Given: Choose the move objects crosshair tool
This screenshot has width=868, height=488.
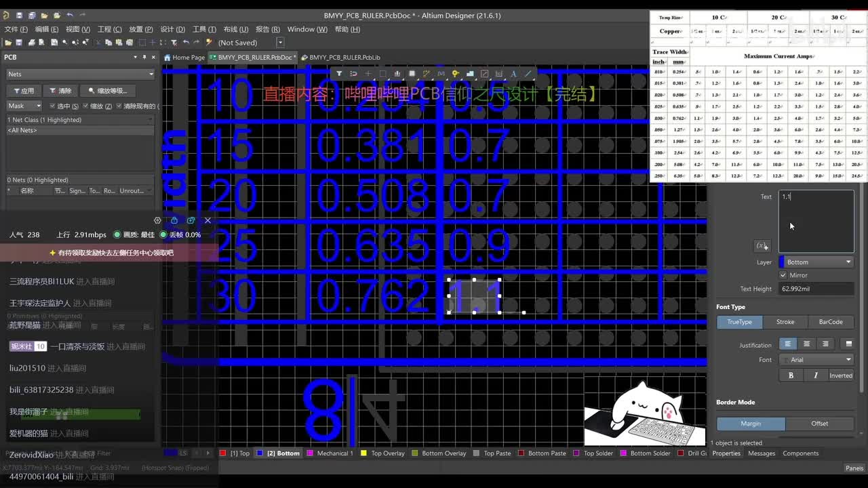Looking at the screenshot, I should coord(368,73).
